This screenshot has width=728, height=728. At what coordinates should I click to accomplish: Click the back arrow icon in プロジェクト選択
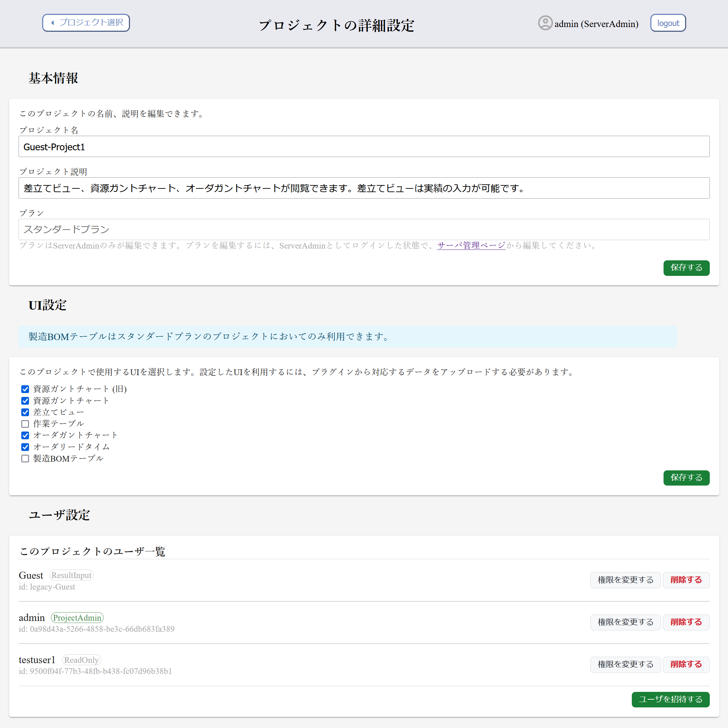click(52, 23)
